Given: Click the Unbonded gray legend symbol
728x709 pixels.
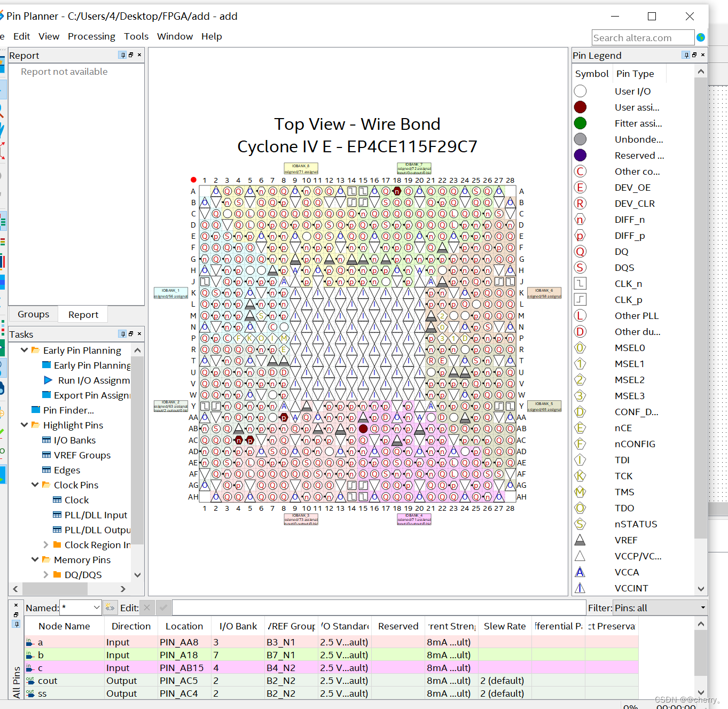Looking at the screenshot, I should tap(580, 139).
